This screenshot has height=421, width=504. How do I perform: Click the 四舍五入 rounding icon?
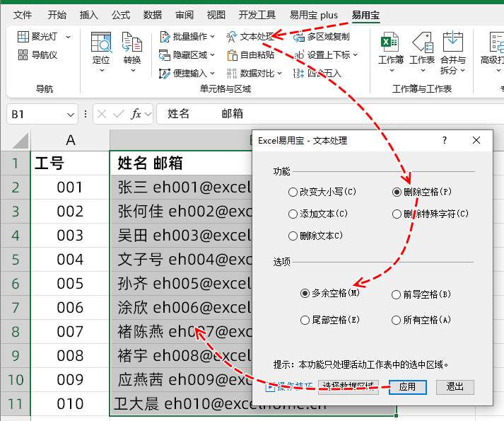[298, 74]
